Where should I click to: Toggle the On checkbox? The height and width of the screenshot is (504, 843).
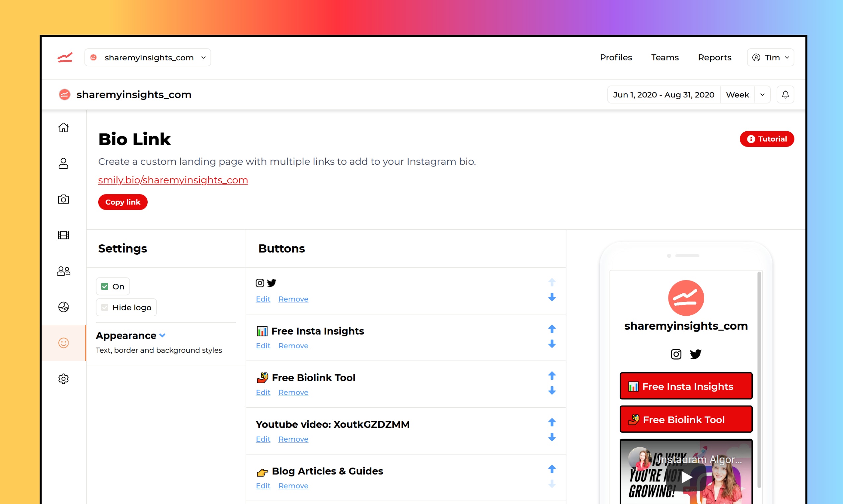(105, 286)
